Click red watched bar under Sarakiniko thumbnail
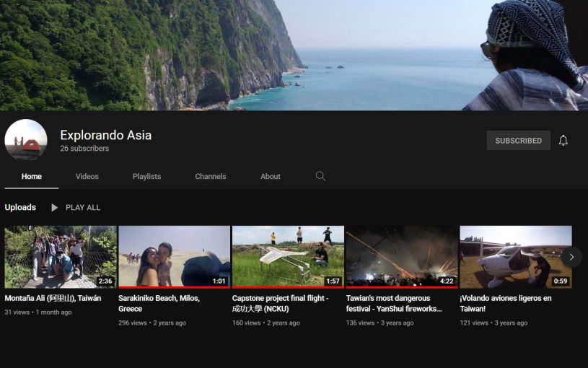The image size is (588, 368). coord(175,287)
